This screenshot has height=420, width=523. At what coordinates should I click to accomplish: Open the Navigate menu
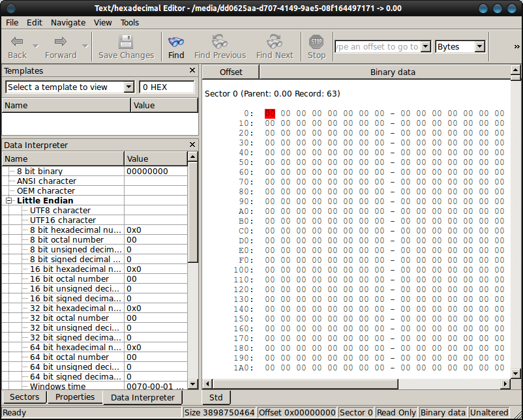[68, 22]
